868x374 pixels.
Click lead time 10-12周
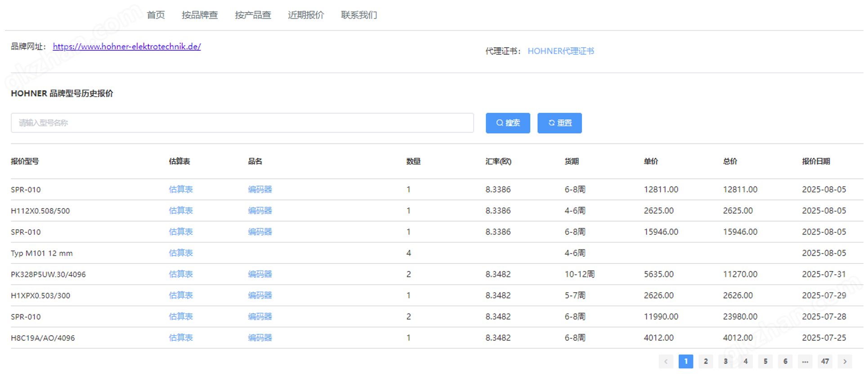(580, 274)
